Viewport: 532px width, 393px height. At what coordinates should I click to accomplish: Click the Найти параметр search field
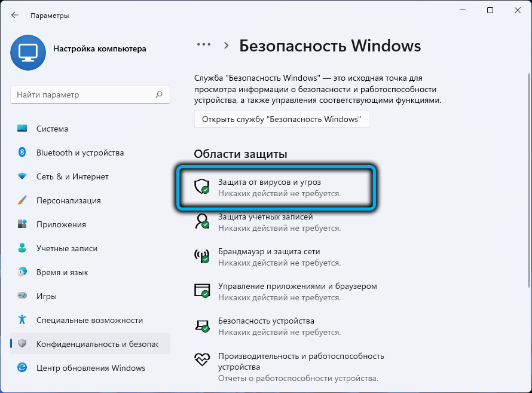[x=84, y=95]
